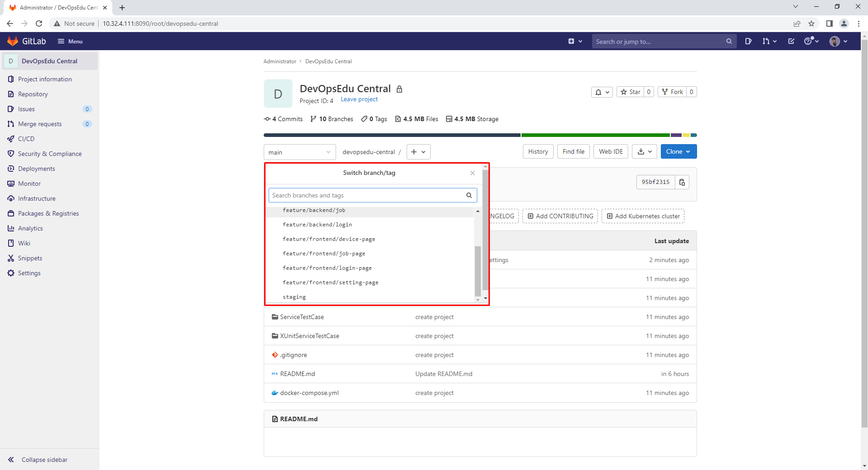868x470 pixels.
Task: Bookmark page with browser star icon
Action: click(x=811, y=23)
